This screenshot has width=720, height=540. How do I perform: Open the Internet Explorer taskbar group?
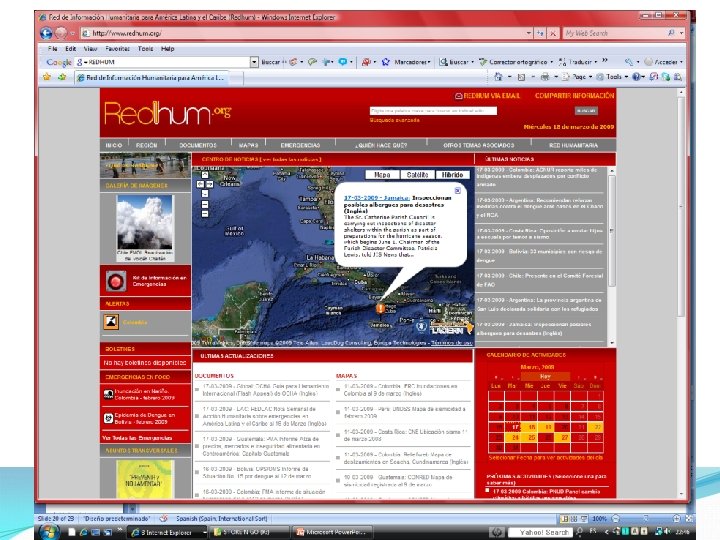[166, 532]
